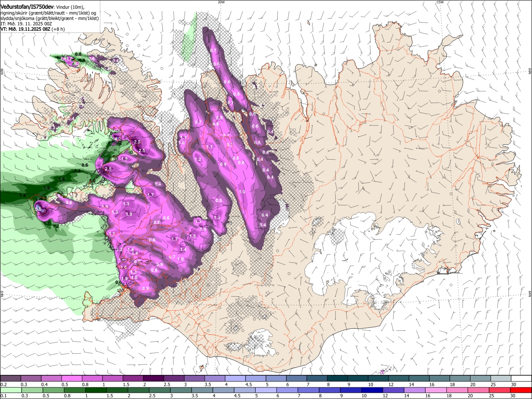The height and width of the screenshot is (399, 532).
Task: Click the snow legend swatch between 16 and 18
Action: click(x=440, y=378)
